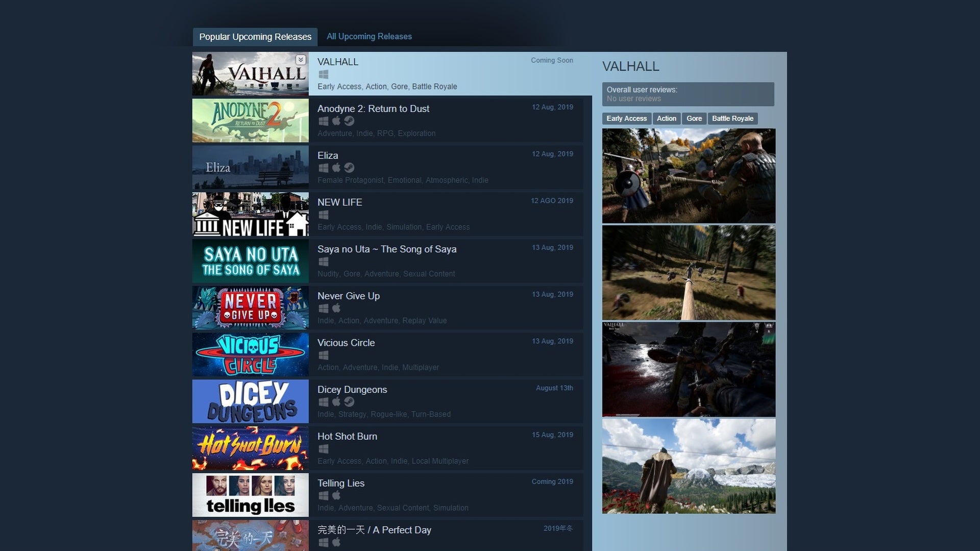Screen dimensions: 980x551
Task: Click the Windows platform icon under VALHALL
Action: point(324,74)
